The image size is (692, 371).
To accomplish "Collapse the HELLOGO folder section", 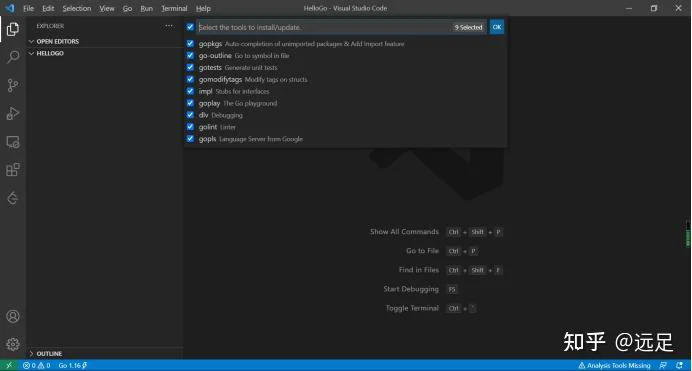I will 104,53.
